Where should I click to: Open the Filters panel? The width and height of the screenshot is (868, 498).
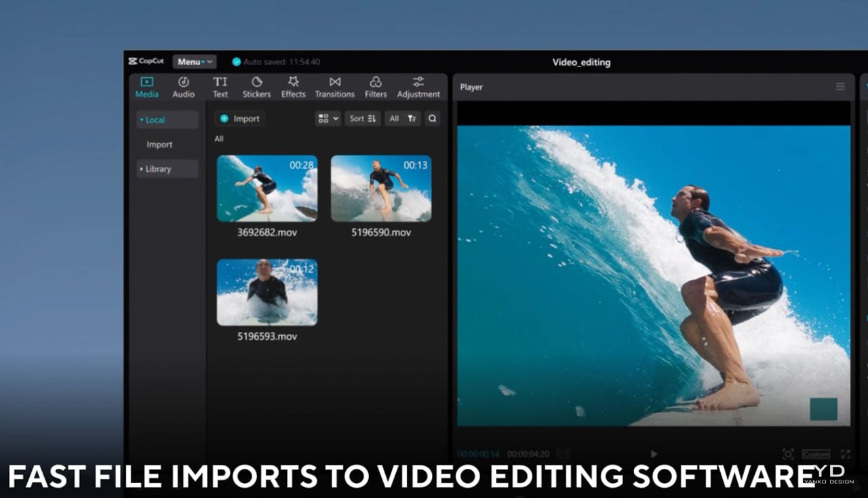(x=375, y=88)
